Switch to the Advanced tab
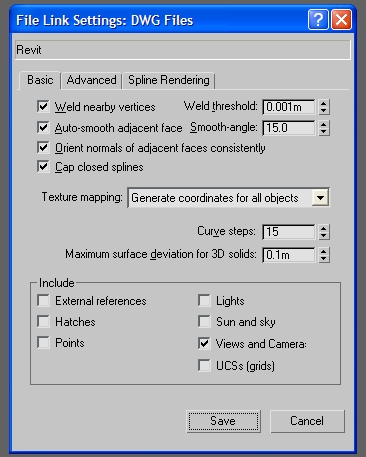This screenshot has width=366, height=457. coord(91,80)
